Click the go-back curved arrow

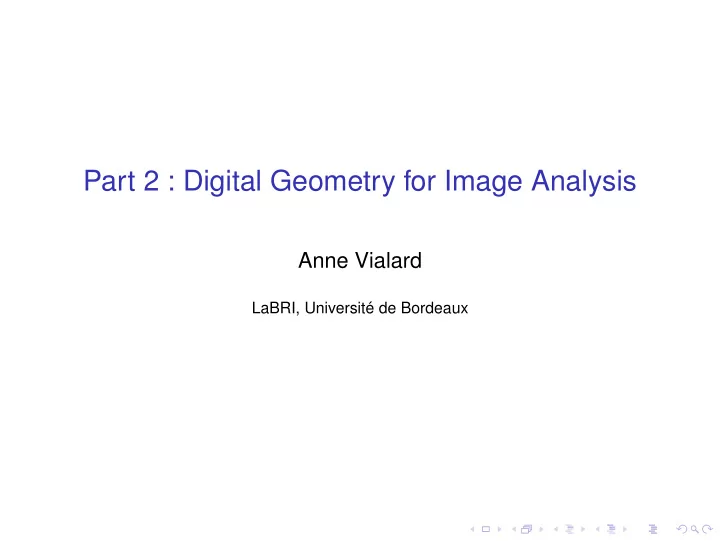click(x=682, y=529)
